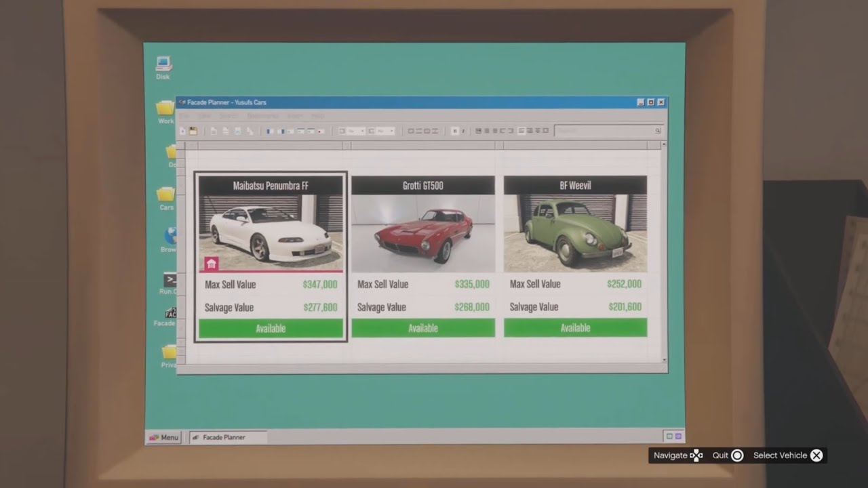Click the vertical scrollbar up arrow
Screen dimensions: 868x488
pos(664,144)
